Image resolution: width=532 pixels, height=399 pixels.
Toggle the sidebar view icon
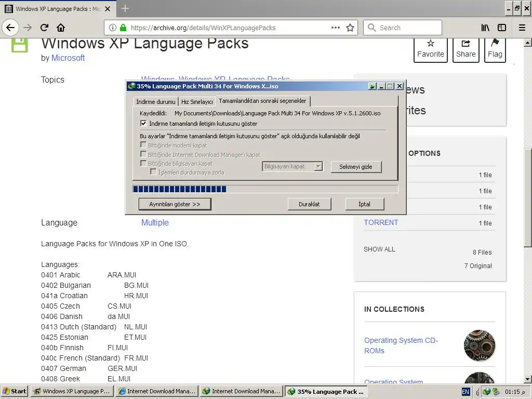[502, 28]
